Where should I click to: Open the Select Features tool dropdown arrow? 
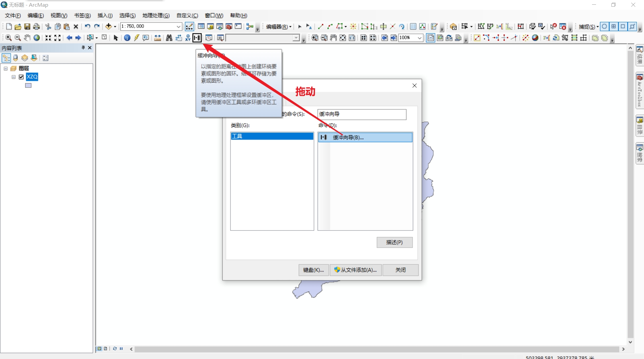97,38
